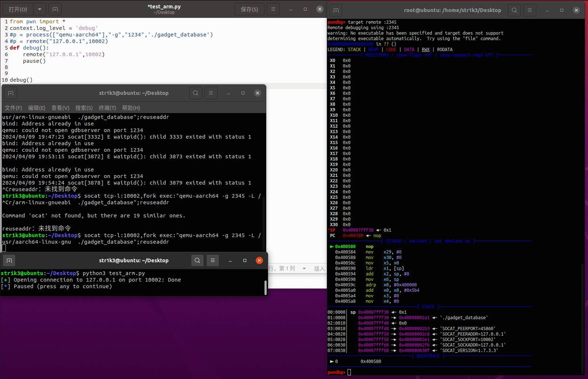The image size is (588, 379).
Task: Open the 终端(T) menu in terminal
Action: tap(107, 108)
